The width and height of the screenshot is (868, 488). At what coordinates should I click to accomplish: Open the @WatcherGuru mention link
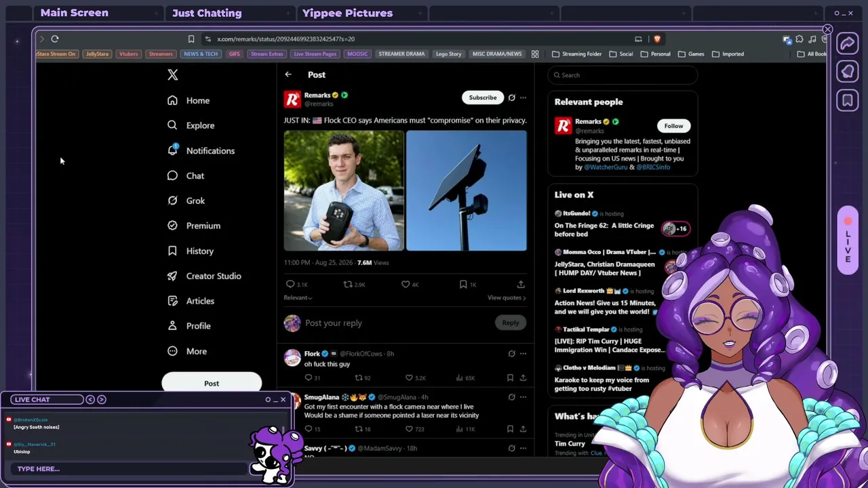click(606, 167)
